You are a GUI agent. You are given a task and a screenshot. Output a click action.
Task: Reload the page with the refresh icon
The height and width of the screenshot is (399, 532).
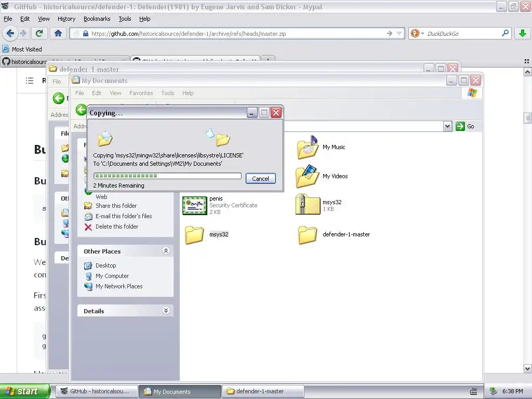coord(39,33)
